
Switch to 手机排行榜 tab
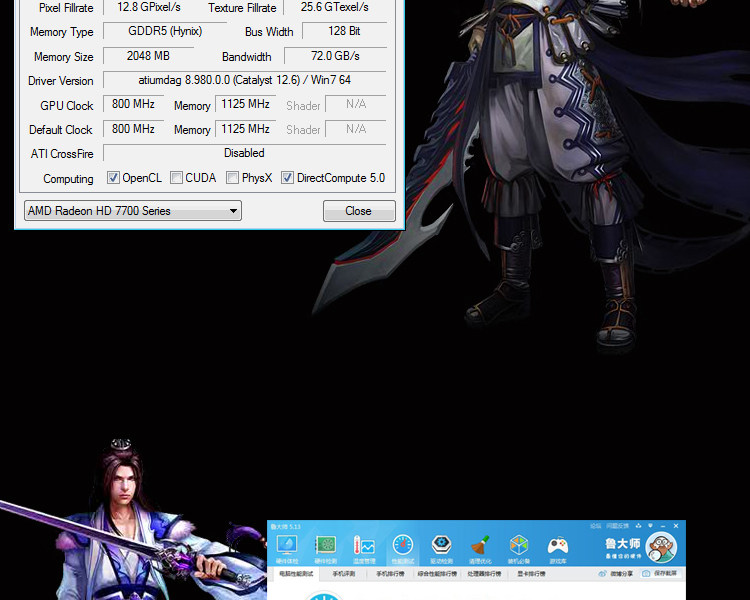click(x=390, y=573)
